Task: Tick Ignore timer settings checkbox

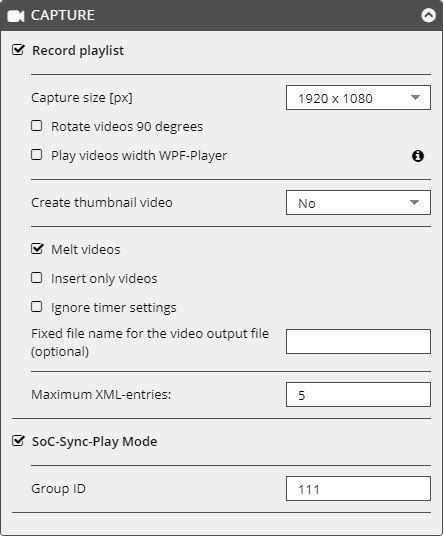Action: tap(37, 307)
